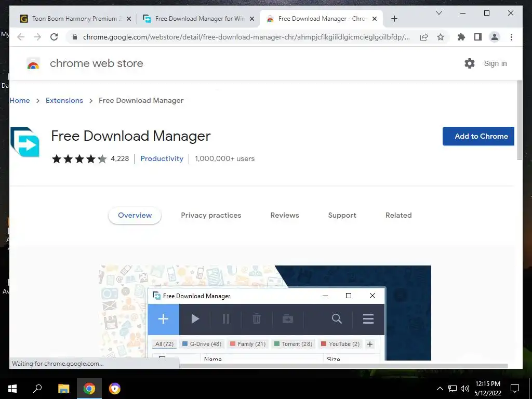532x399 pixels.
Task: Click the lock icon in address bar
Action: (75, 37)
